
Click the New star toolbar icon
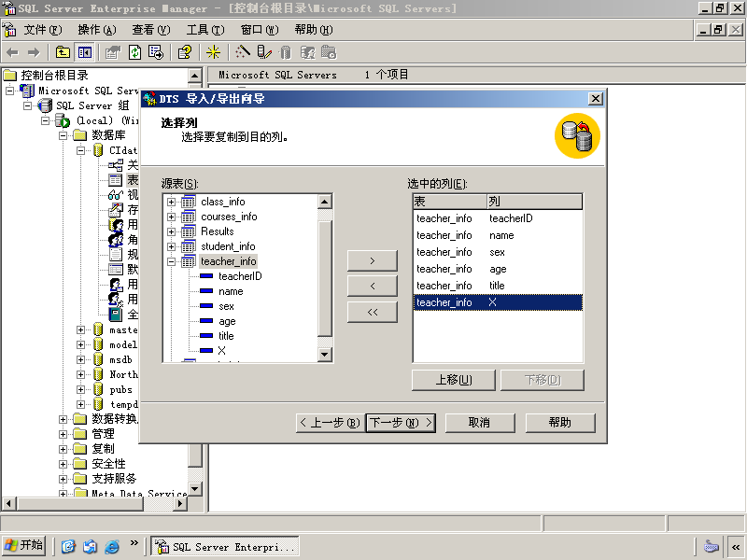tap(213, 52)
